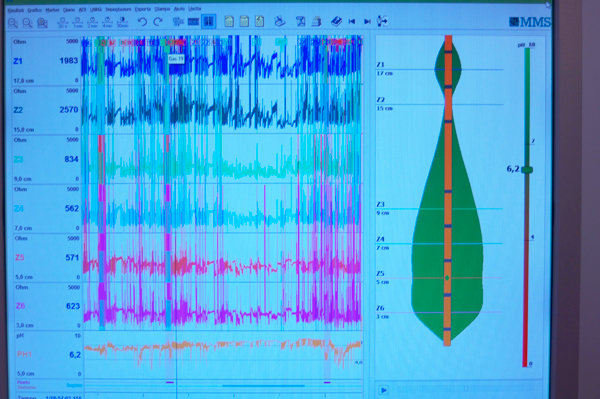Click the blue supine period bar
This screenshot has width=600, height=399.
point(263,386)
